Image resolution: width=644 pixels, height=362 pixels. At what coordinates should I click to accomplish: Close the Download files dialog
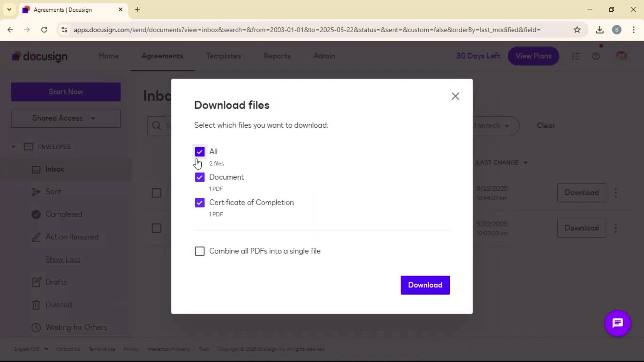coord(455,96)
